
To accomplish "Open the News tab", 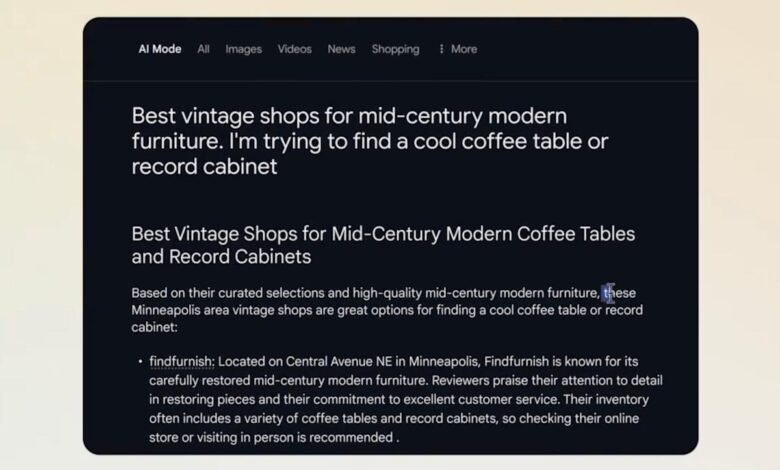I will (341, 49).
